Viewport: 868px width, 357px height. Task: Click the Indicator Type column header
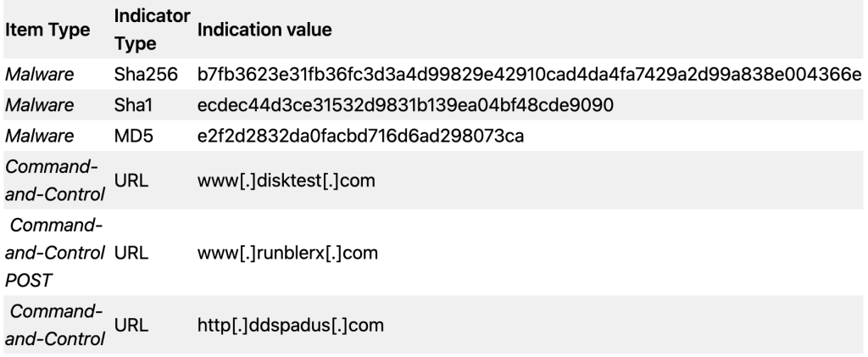click(x=152, y=30)
